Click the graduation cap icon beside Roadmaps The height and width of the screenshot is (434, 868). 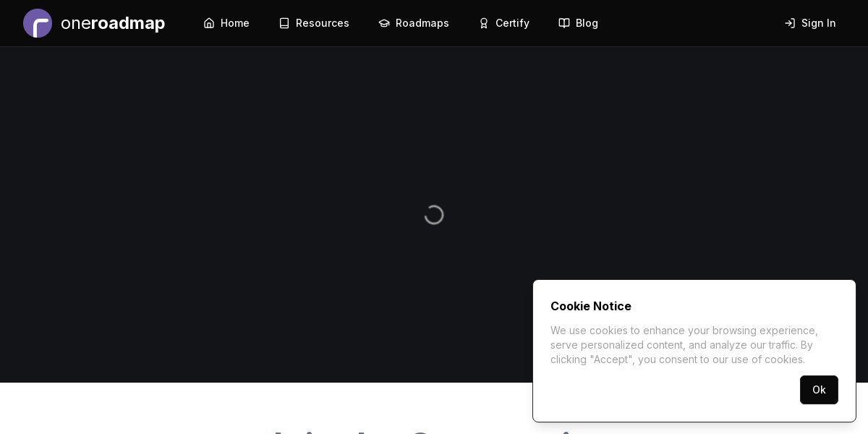pyautogui.click(x=384, y=23)
